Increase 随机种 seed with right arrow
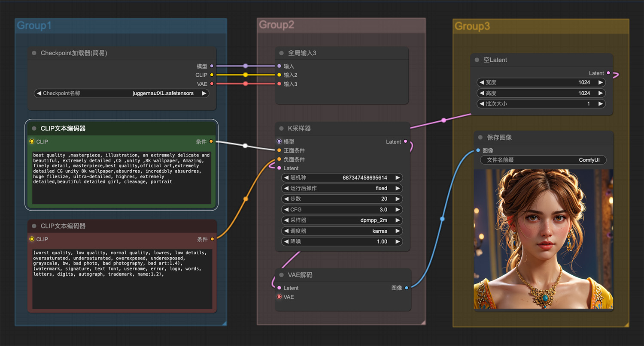Image resolution: width=644 pixels, height=346 pixels. pyautogui.click(x=398, y=178)
